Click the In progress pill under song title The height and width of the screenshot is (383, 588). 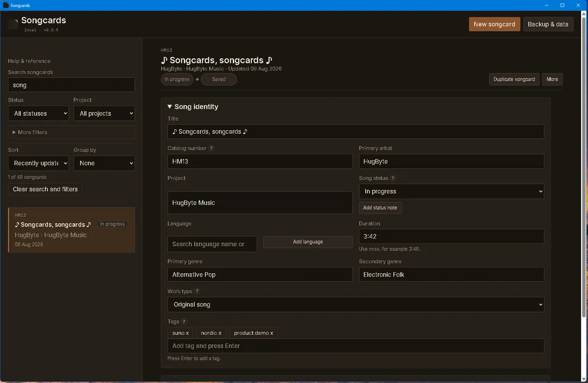coord(177,79)
